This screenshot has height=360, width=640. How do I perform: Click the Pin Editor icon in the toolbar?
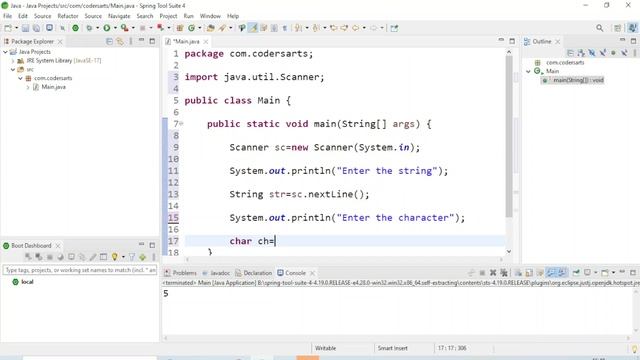[394, 28]
